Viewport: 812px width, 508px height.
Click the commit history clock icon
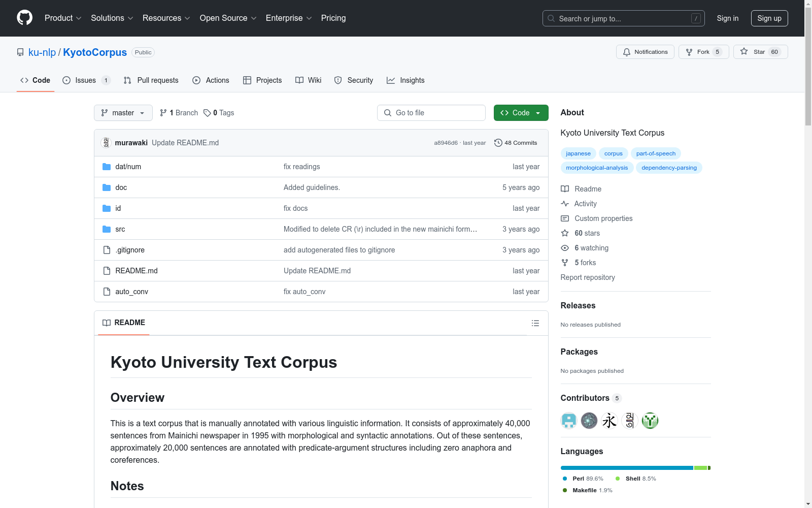(x=498, y=143)
